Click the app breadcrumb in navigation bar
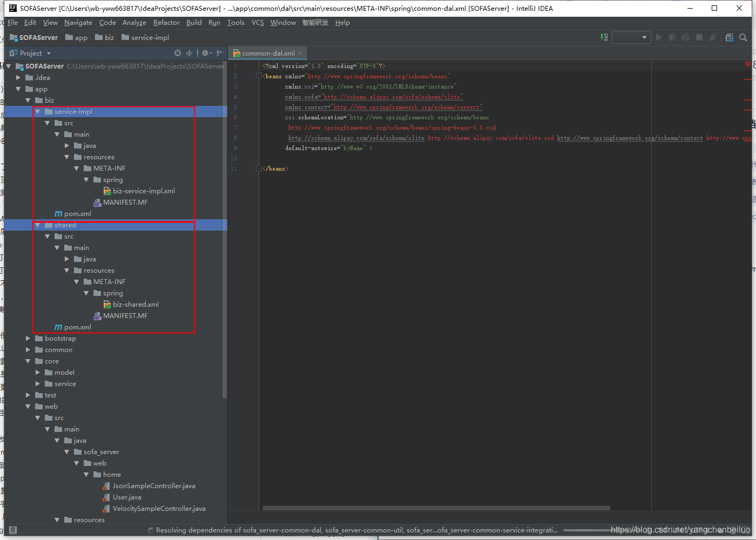Screen dimensions: 756x540 77,37
